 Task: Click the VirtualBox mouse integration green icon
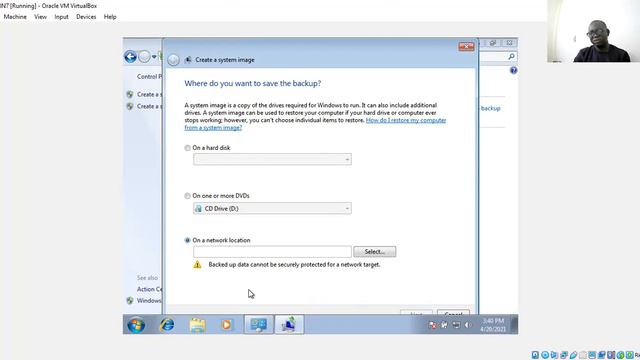tap(620, 355)
